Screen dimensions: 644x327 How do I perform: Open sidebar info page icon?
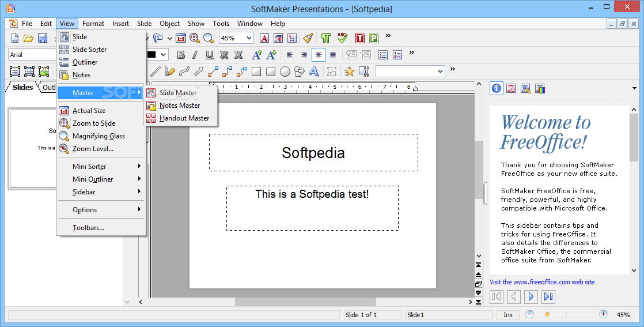point(497,88)
